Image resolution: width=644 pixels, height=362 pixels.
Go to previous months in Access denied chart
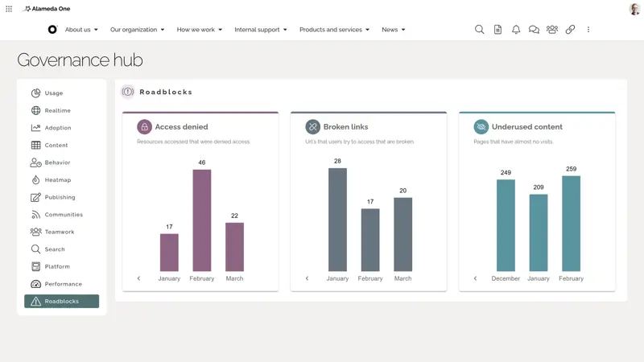138,278
